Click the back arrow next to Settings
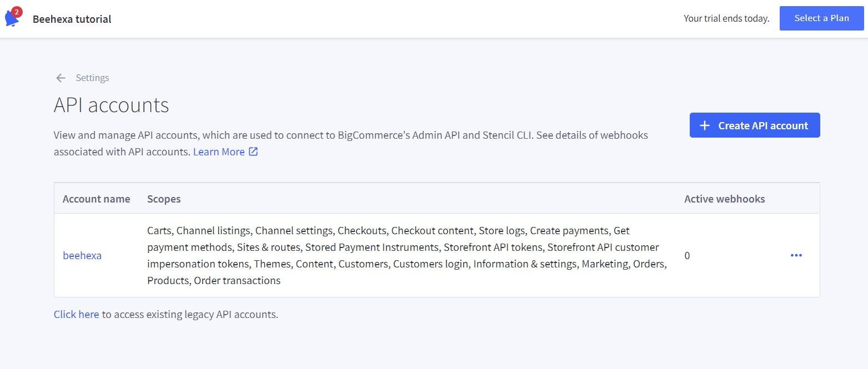This screenshot has height=369, width=868. click(x=61, y=78)
